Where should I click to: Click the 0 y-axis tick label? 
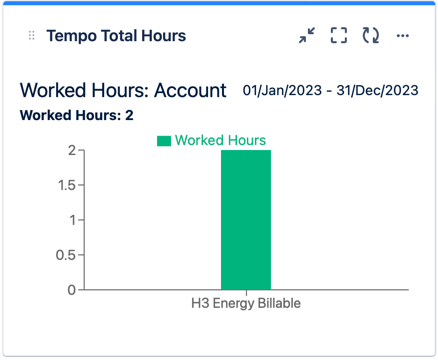(x=72, y=290)
